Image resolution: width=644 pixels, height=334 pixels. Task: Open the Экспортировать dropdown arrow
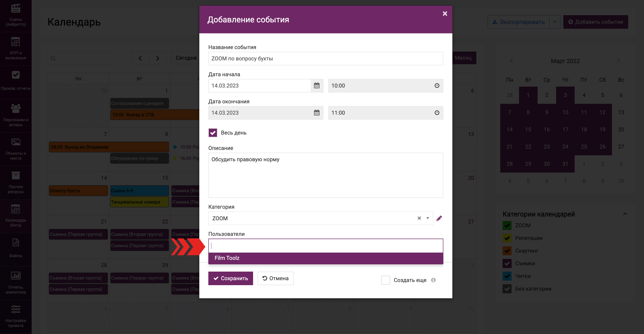pos(555,22)
